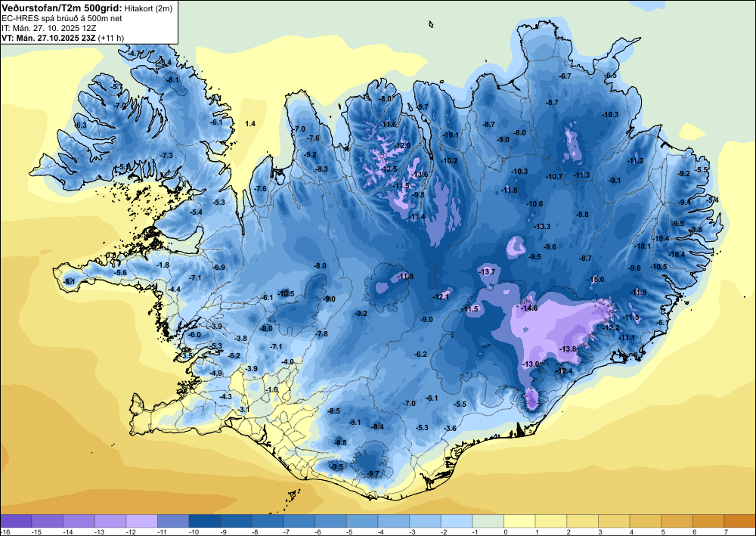This screenshot has height=536, width=756.
Task: Click the -5.6 temperature value on Snæfellsnes
Action: pos(120,272)
